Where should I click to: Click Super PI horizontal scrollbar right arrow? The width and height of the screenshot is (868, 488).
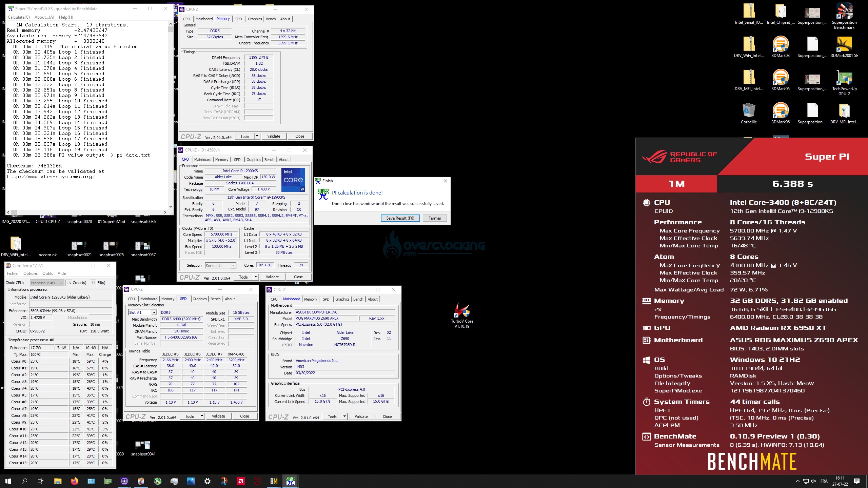pyautogui.click(x=165, y=212)
